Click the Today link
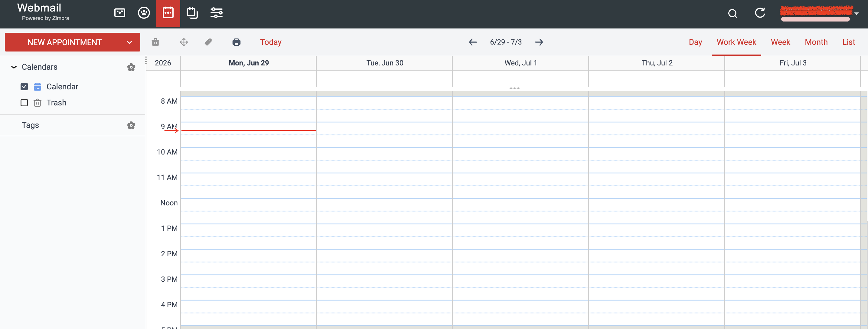The width and height of the screenshot is (868, 329). point(271,42)
